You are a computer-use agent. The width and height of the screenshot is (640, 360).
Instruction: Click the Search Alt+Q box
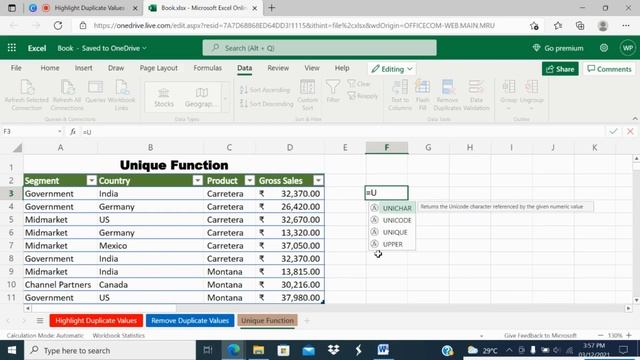click(319, 48)
